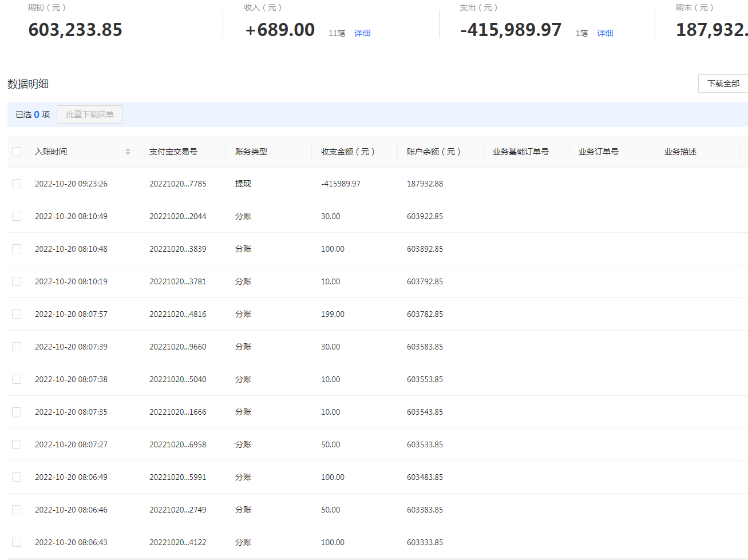Click the 收支金额（元）column header

pos(349,152)
